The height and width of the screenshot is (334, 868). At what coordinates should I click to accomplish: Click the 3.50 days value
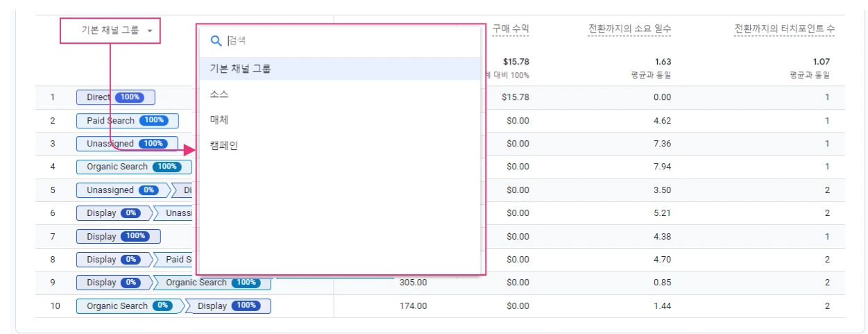[662, 190]
